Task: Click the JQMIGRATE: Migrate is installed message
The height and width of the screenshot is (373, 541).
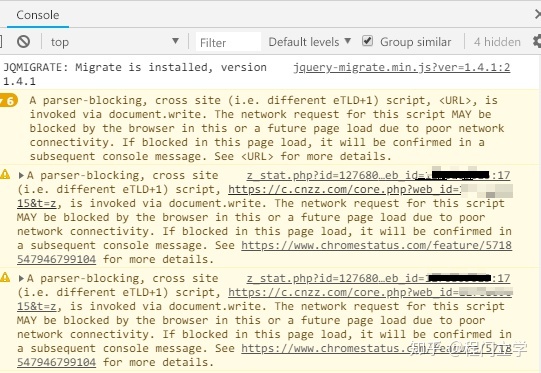Action: pos(135,74)
